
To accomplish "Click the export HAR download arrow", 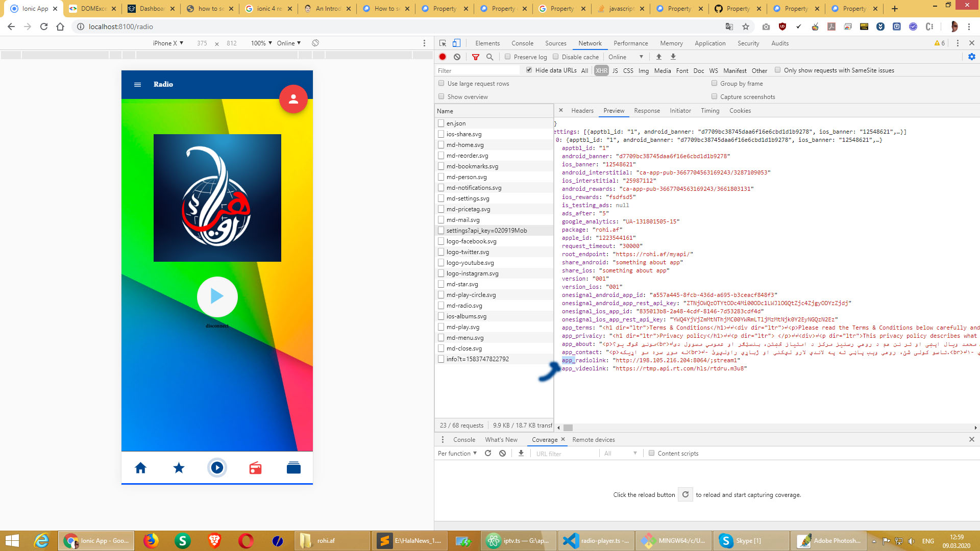I will click(x=673, y=57).
